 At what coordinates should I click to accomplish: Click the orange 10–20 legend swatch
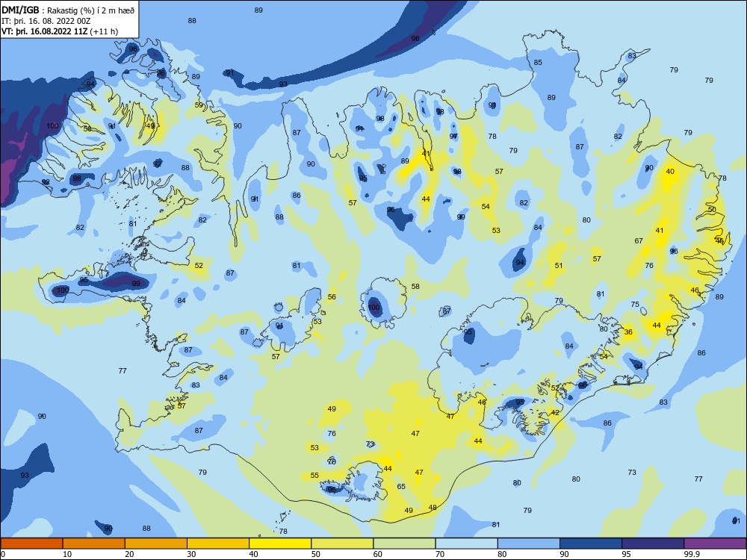click(x=94, y=544)
